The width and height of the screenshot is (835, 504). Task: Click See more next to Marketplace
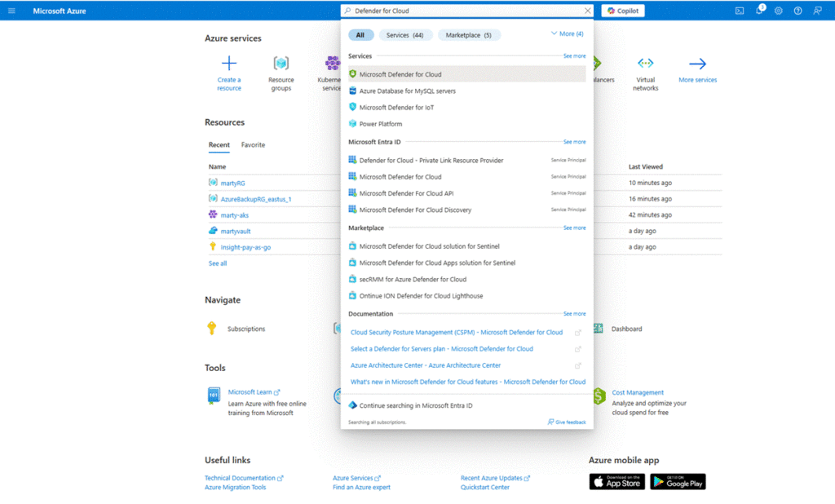[x=574, y=228]
